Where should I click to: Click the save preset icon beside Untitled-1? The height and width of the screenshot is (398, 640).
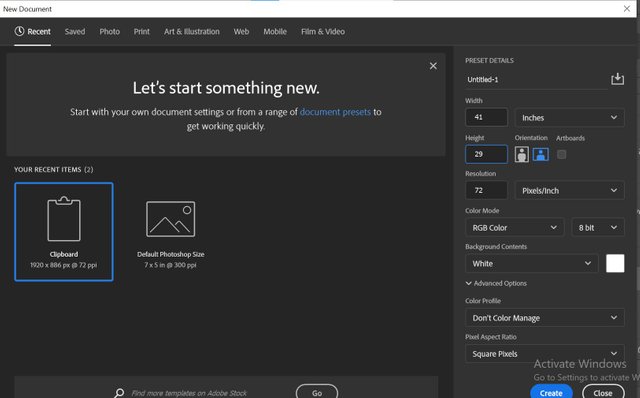click(617, 79)
